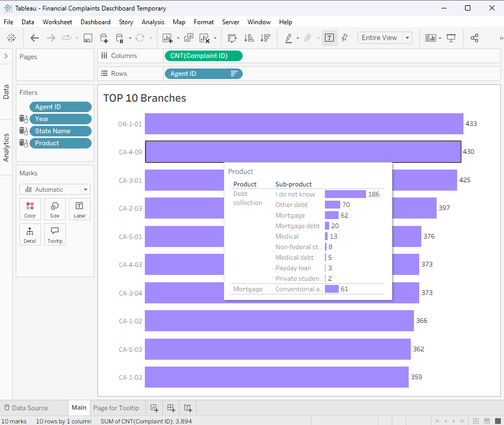Viewport: 504px width, 425px height.
Task: Click the State Name filter pill
Action: (x=61, y=131)
